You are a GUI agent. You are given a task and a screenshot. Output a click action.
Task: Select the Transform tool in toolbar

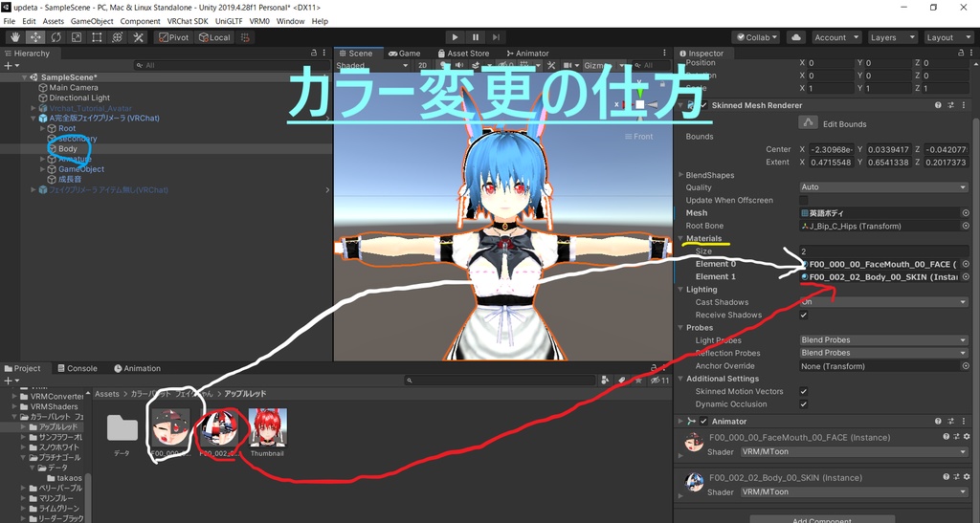pos(118,37)
